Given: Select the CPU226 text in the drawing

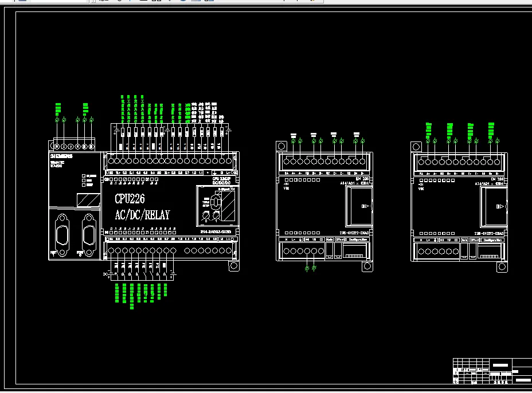Looking at the screenshot, I should tap(130, 199).
